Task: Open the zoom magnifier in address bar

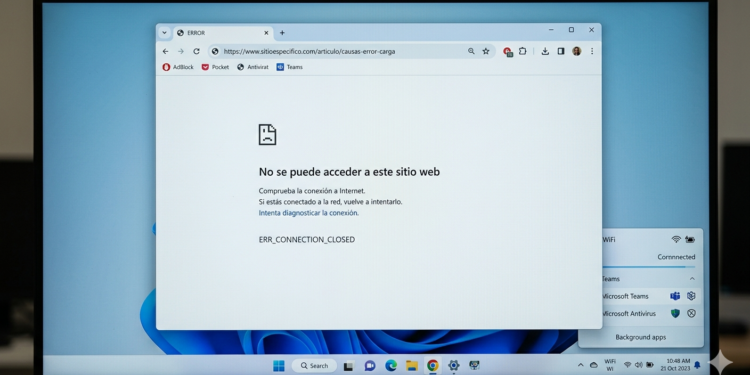Action: tap(471, 51)
